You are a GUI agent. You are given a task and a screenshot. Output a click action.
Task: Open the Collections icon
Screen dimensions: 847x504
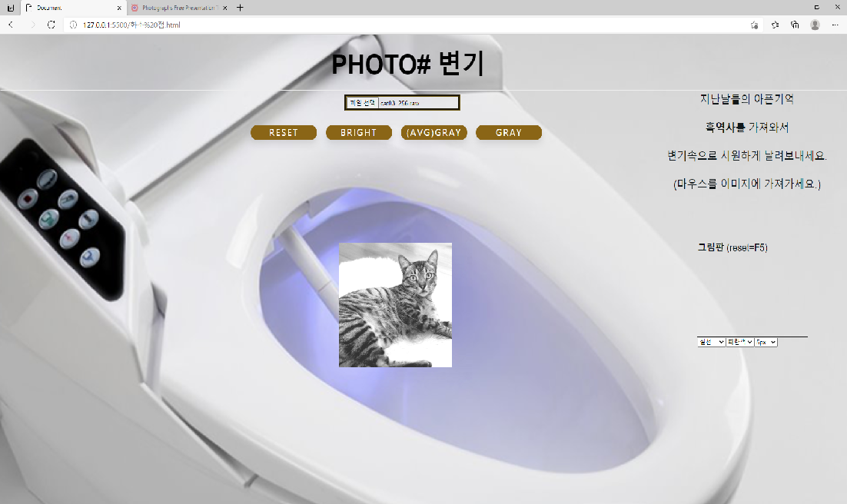[x=796, y=25]
